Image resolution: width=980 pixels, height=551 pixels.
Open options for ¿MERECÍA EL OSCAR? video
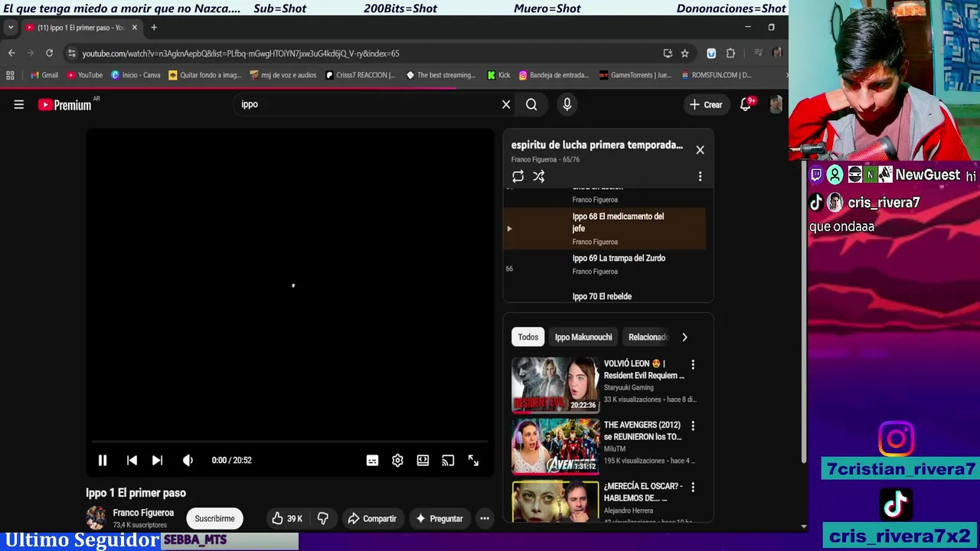pos(693,487)
